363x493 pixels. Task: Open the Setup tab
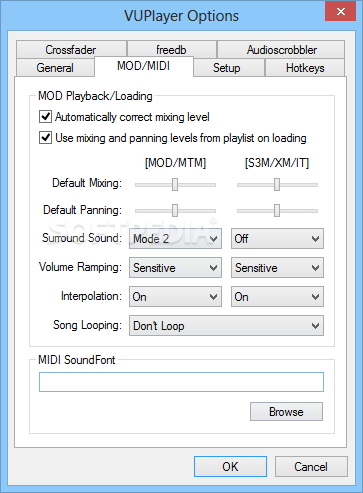tap(229, 68)
